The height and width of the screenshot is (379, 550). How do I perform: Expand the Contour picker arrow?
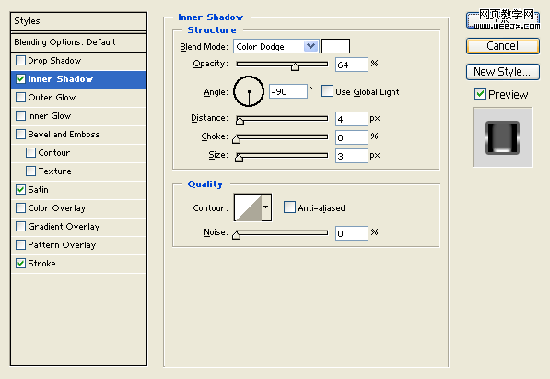pos(266,207)
